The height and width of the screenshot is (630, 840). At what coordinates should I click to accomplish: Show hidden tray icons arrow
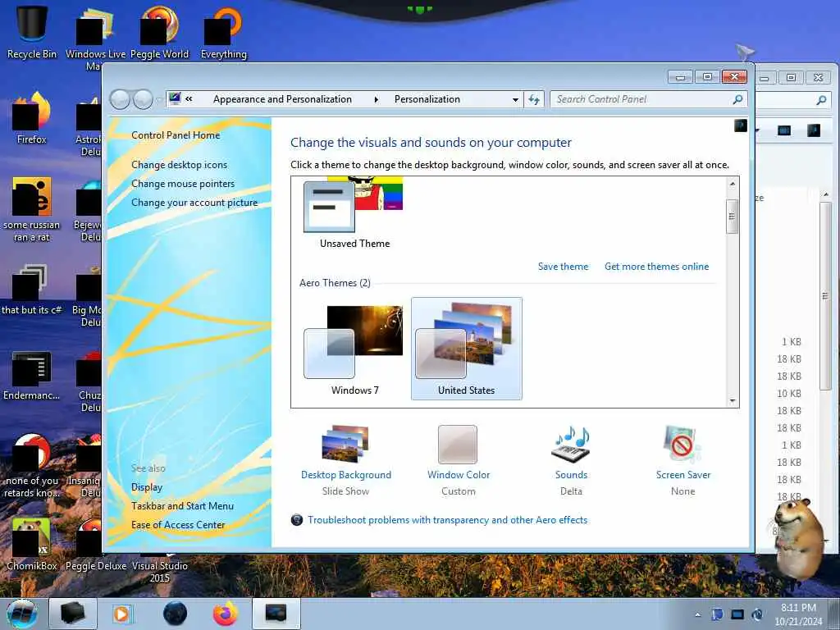coord(697,614)
